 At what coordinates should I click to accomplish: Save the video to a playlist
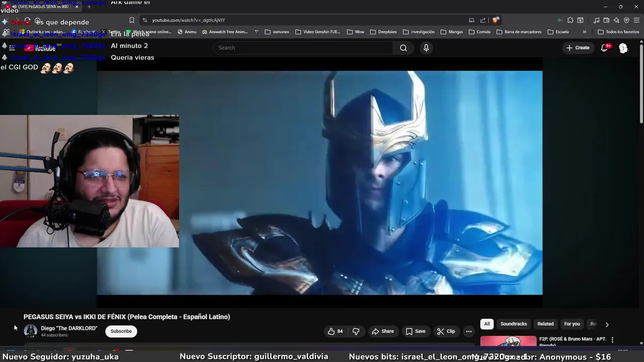click(416, 331)
